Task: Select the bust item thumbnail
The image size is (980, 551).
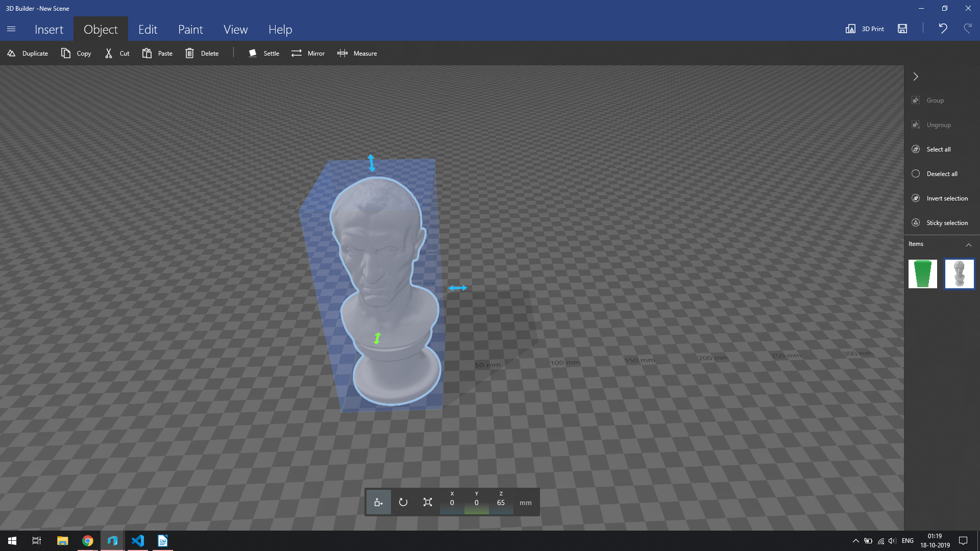Action: [959, 274]
